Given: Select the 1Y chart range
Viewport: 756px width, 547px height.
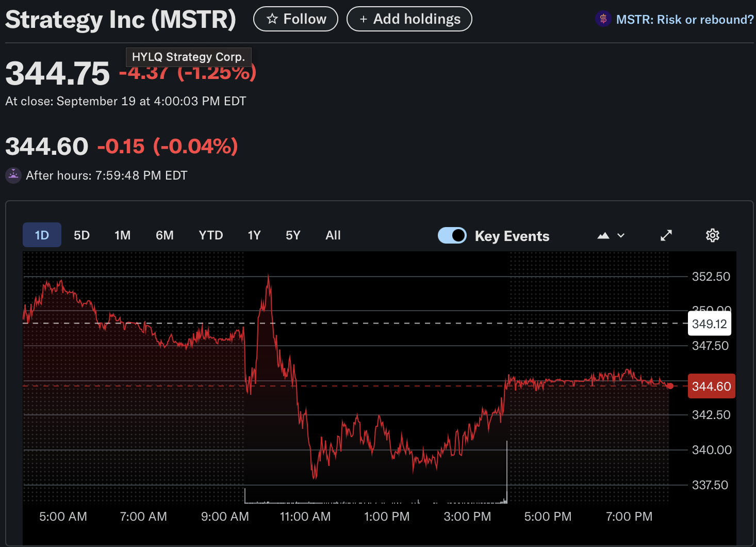Looking at the screenshot, I should click(254, 235).
